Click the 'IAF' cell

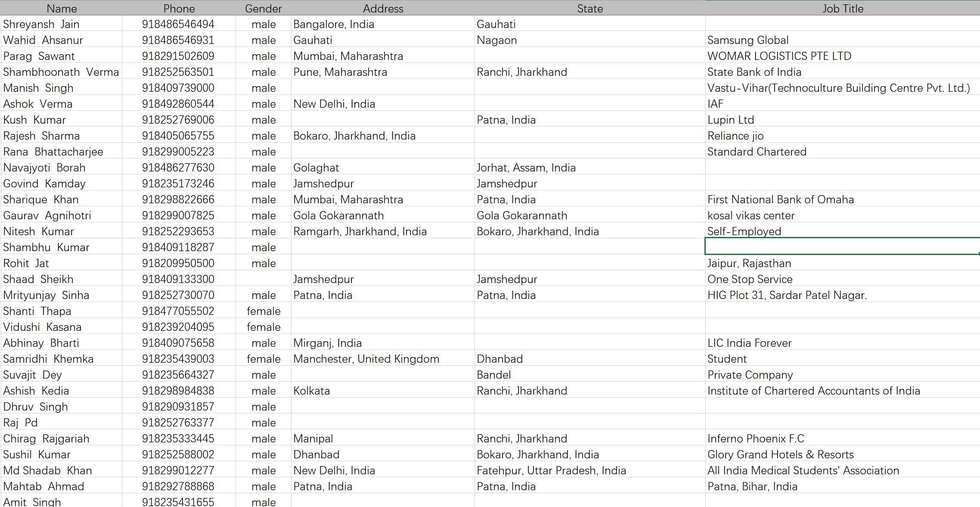point(843,104)
